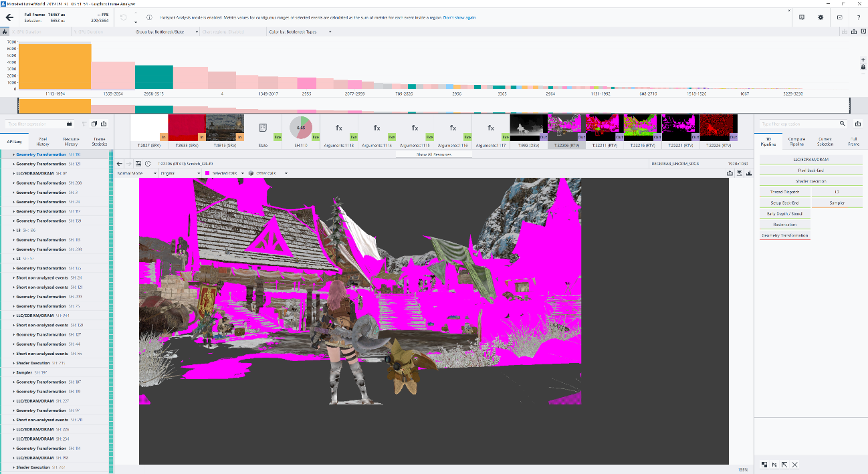Click the search icon in the metrics filter
The image size is (868, 474).
click(843, 124)
